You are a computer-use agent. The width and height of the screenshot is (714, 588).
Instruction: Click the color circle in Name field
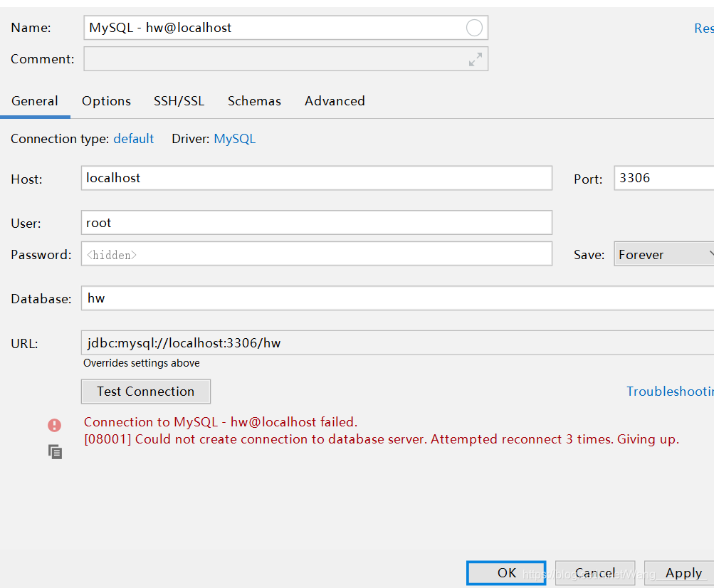point(474,28)
